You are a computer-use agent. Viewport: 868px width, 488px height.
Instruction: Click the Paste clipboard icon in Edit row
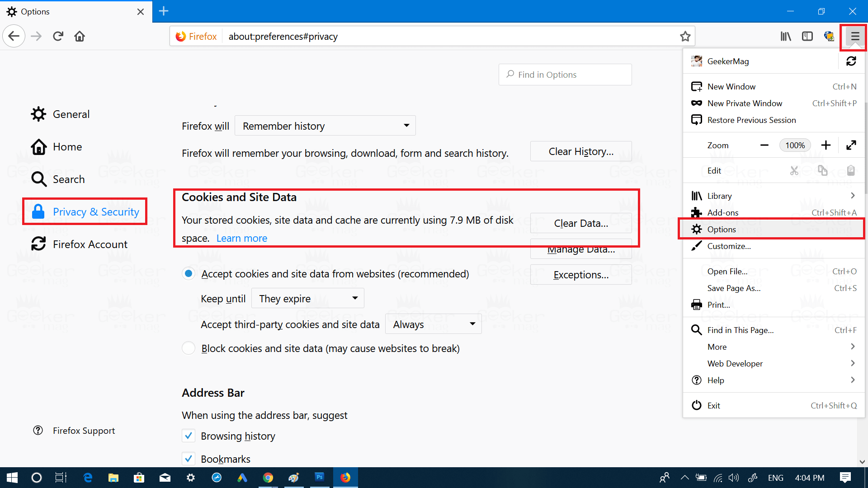click(851, 170)
